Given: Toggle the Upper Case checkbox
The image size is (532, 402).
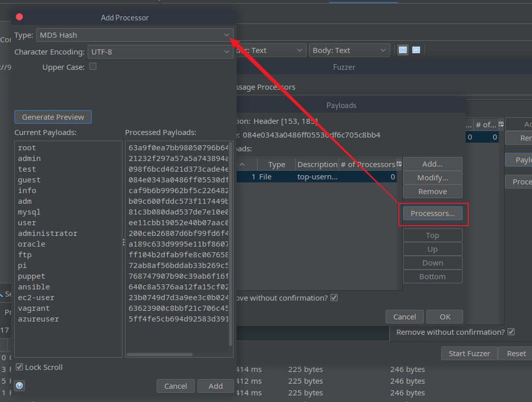Looking at the screenshot, I should point(93,66).
